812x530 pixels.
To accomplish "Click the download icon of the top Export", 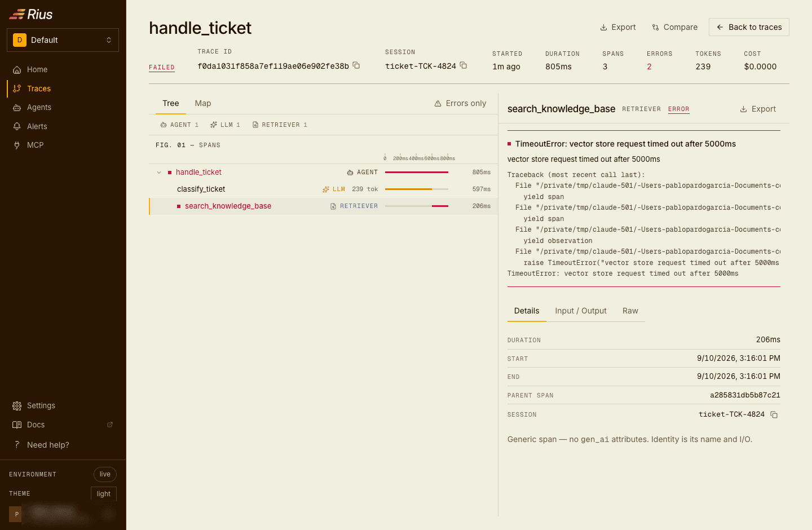I will (x=603, y=27).
